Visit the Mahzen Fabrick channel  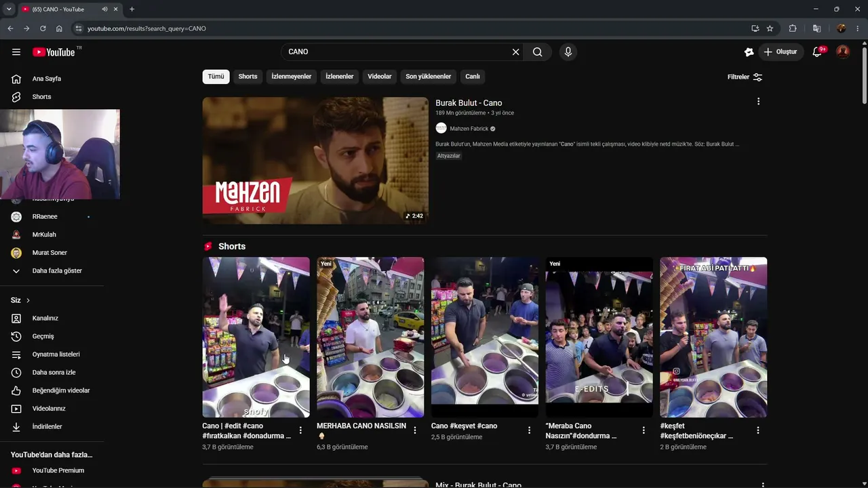pos(469,129)
